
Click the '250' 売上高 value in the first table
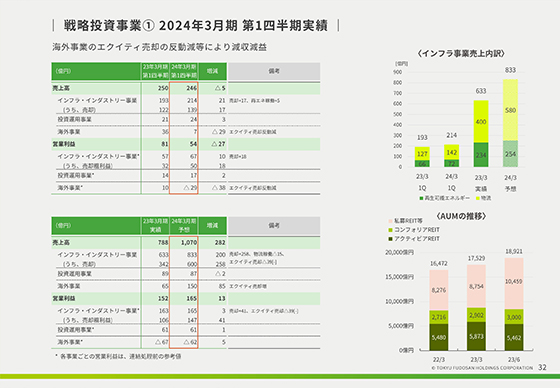tap(163, 88)
